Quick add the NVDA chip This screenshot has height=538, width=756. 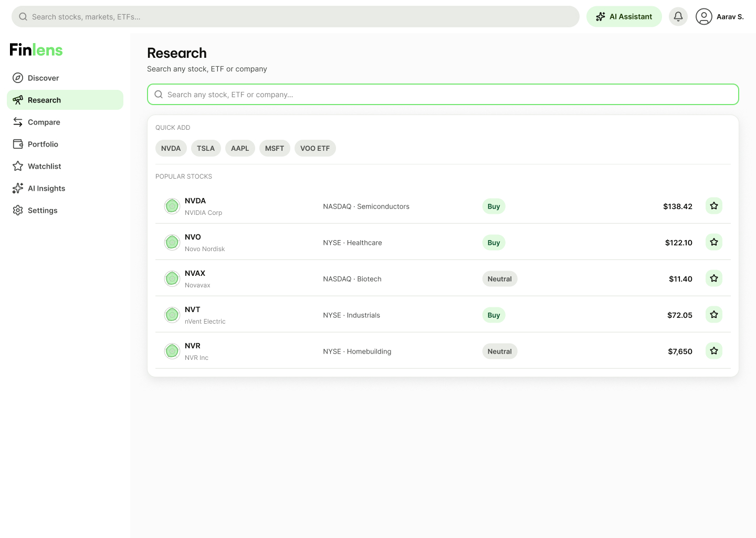coord(171,148)
